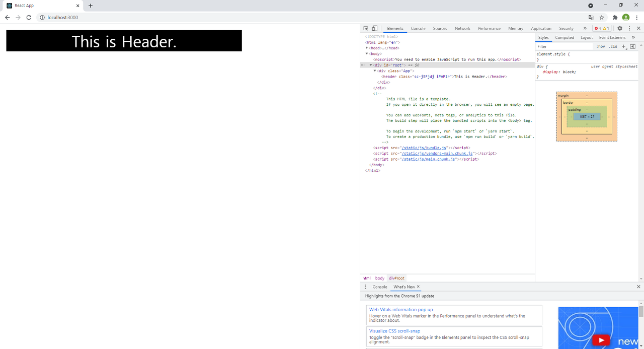Viewport: 644px width, 349px height.
Task: Click the box model content size
Action: click(x=587, y=116)
